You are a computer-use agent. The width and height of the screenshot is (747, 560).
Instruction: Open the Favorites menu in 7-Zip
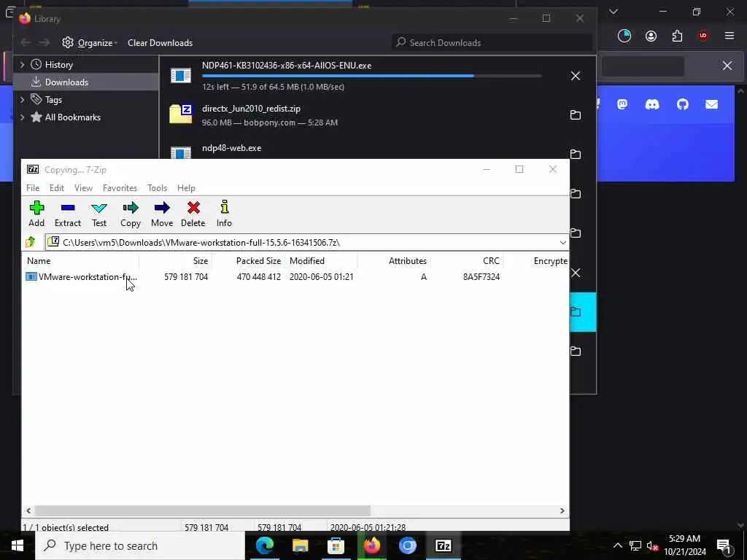tap(120, 188)
